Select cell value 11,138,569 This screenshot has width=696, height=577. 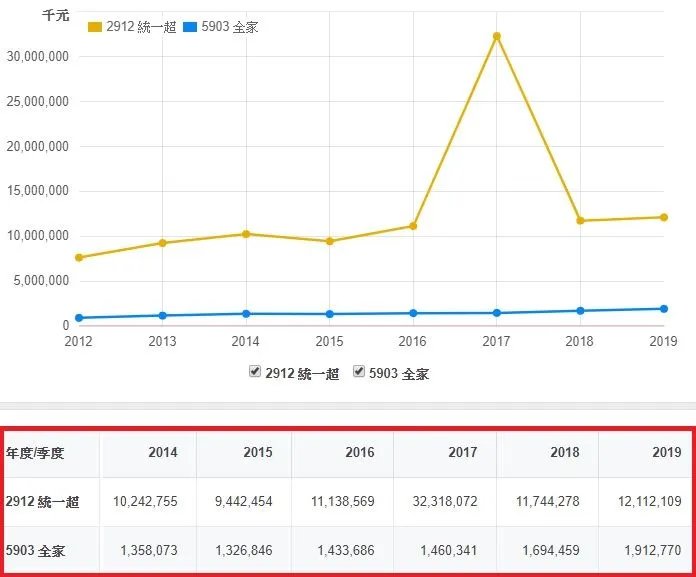pyautogui.click(x=343, y=502)
